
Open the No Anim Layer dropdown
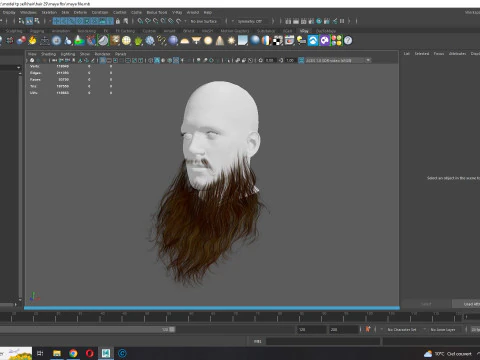click(443, 330)
